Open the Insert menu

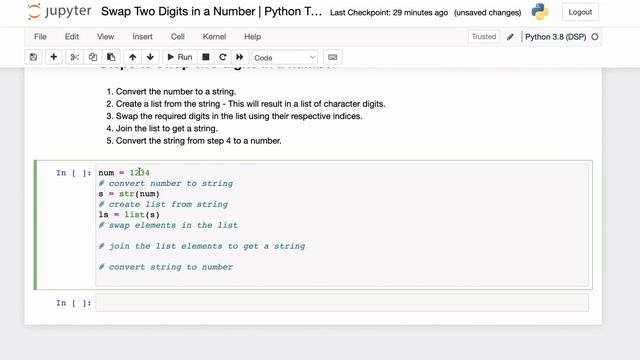[x=142, y=37]
